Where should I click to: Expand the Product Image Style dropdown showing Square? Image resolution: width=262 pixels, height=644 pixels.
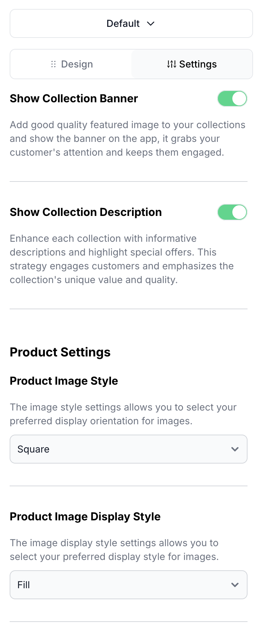128,449
